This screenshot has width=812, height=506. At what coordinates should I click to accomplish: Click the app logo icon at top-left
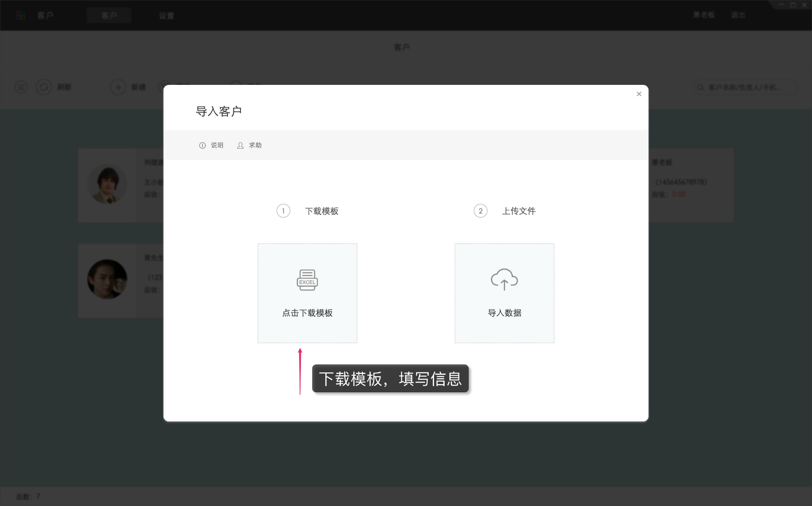(x=20, y=15)
